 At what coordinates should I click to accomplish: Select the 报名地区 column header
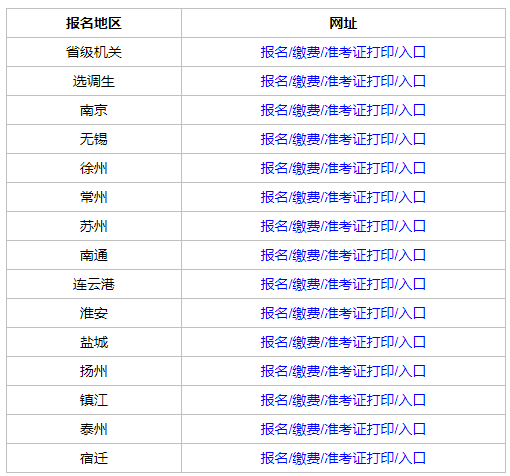(x=94, y=23)
